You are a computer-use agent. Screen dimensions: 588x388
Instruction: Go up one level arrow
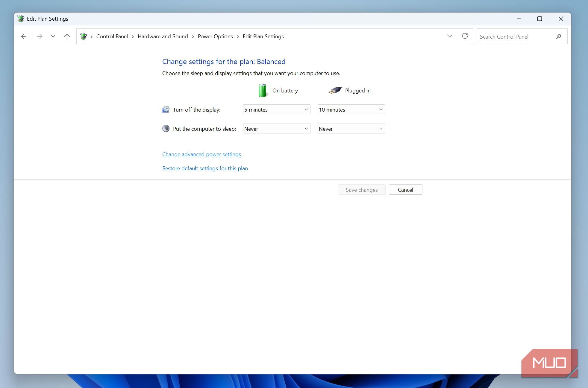(x=67, y=36)
